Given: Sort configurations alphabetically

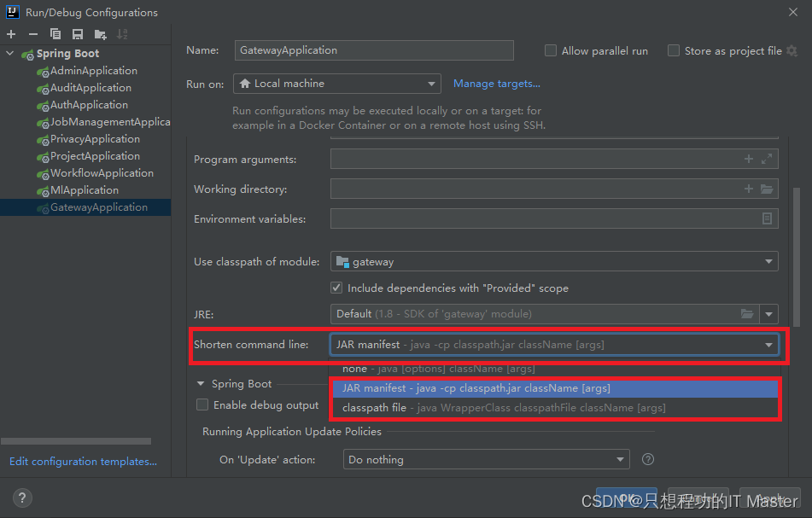Looking at the screenshot, I should [120, 34].
